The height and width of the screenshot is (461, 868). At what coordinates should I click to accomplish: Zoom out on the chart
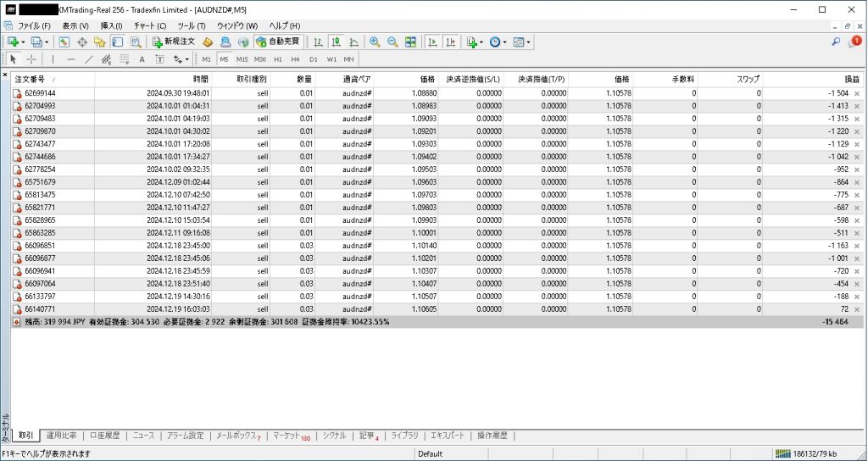point(392,42)
